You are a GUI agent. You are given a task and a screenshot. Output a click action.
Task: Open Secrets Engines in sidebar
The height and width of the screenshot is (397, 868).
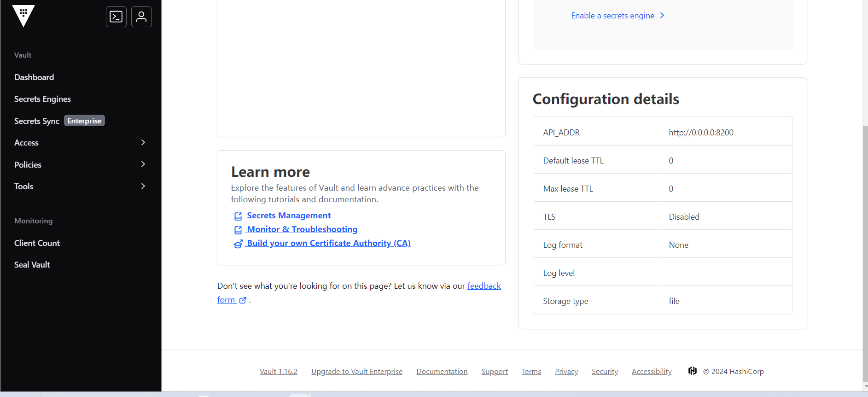point(42,99)
